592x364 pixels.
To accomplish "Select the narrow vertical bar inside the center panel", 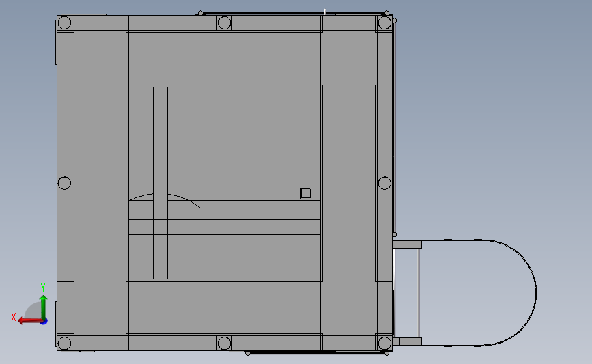I will tap(160, 183).
